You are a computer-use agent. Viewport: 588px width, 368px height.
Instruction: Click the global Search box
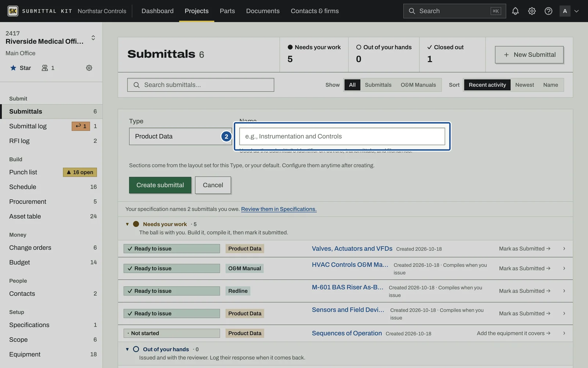(455, 11)
